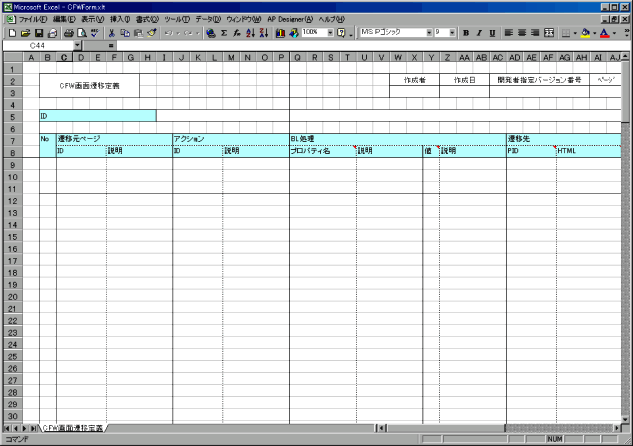Click the Open file folder icon
This screenshot has width=633, height=446.
pyautogui.click(x=25, y=33)
